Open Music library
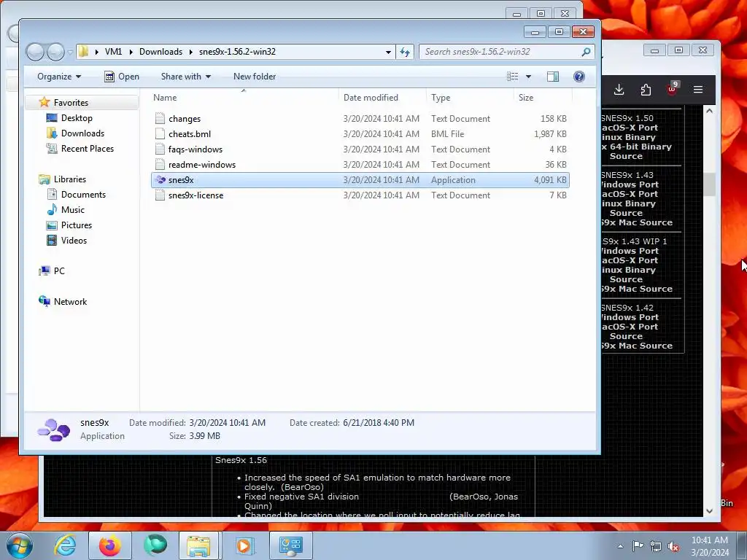 (x=72, y=209)
